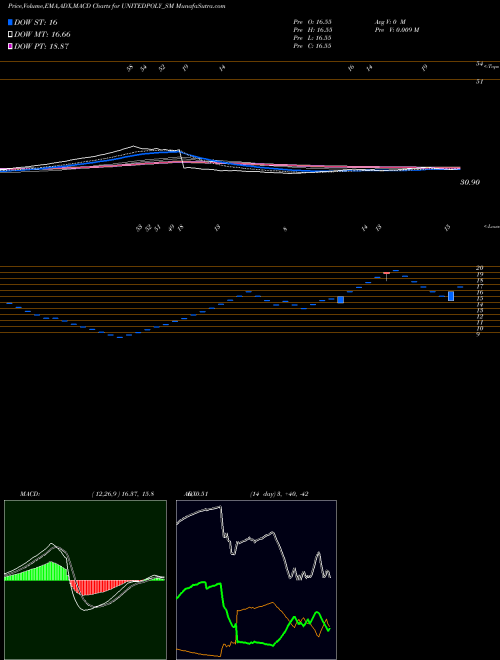Screen dimensions: 500x660
Task: Click the 'Pre L: 16.55' low value
Action: tap(312, 38)
